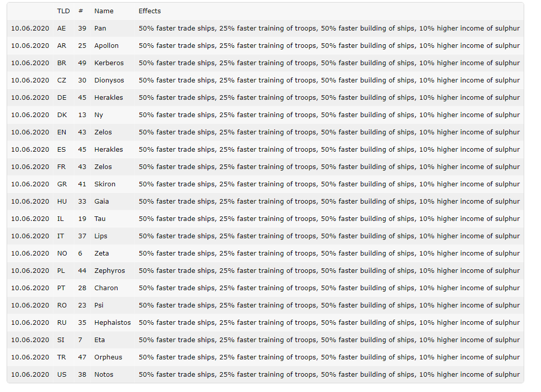Screen dimensions: 541x392
Task: Click the HU country code cell
Action: coord(62,201)
